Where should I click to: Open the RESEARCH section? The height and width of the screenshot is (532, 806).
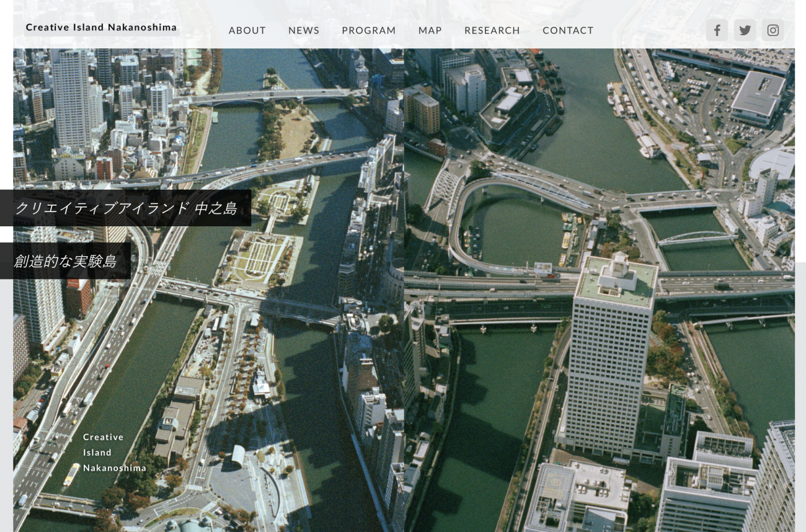[x=492, y=30]
